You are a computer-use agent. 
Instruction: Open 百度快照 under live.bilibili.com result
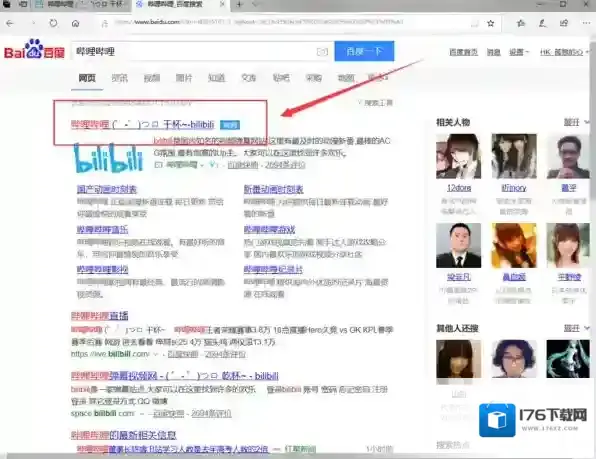click(x=183, y=354)
